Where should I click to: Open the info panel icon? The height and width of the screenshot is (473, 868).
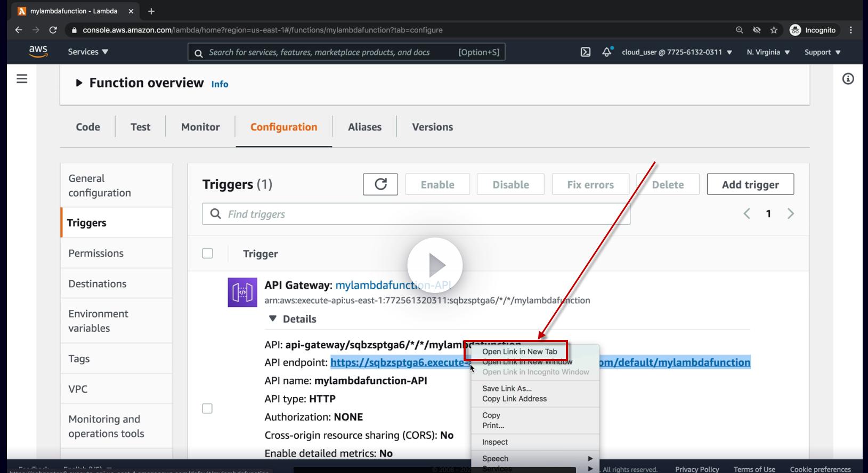[x=848, y=79]
